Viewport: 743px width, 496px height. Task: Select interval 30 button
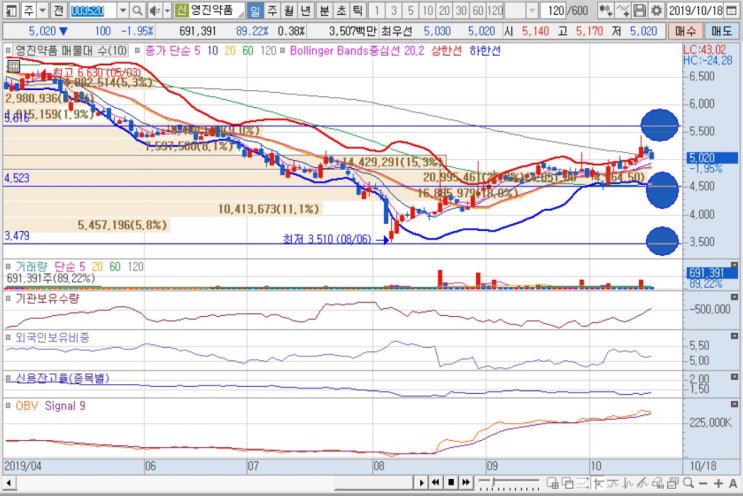(x=461, y=10)
